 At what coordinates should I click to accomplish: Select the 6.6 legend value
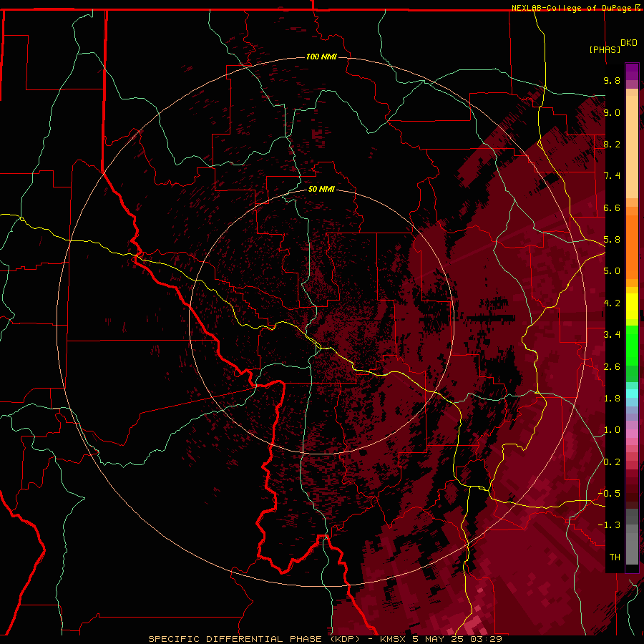(x=612, y=208)
